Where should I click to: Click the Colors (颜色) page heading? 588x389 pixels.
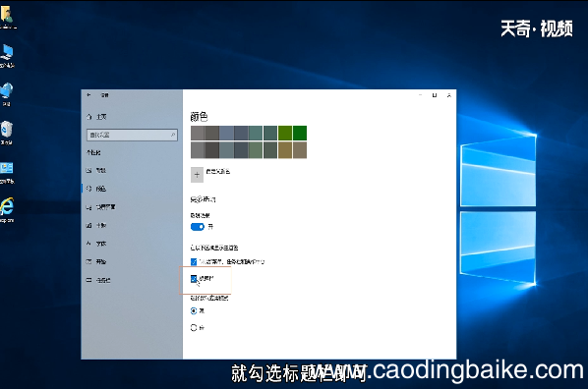pyautogui.click(x=200, y=117)
